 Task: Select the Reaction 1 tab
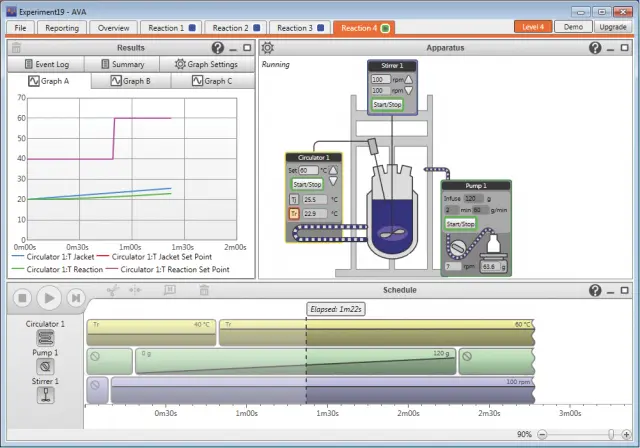pyautogui.click(x=171, y=28)
